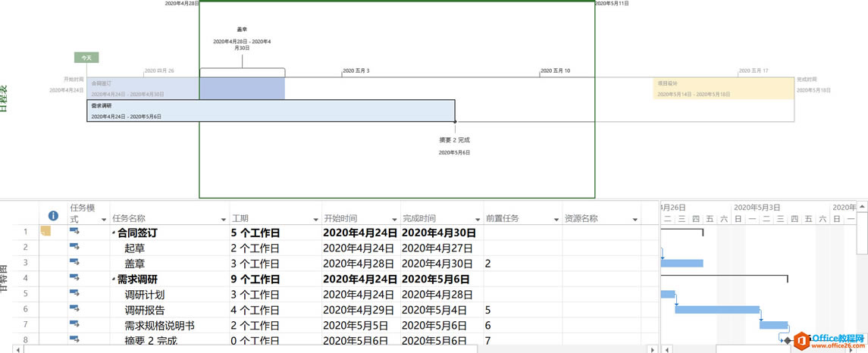868x353 pixels.
Task: Open the note icon on row 1
Action: pyautogui.click(x=45, y=231)
